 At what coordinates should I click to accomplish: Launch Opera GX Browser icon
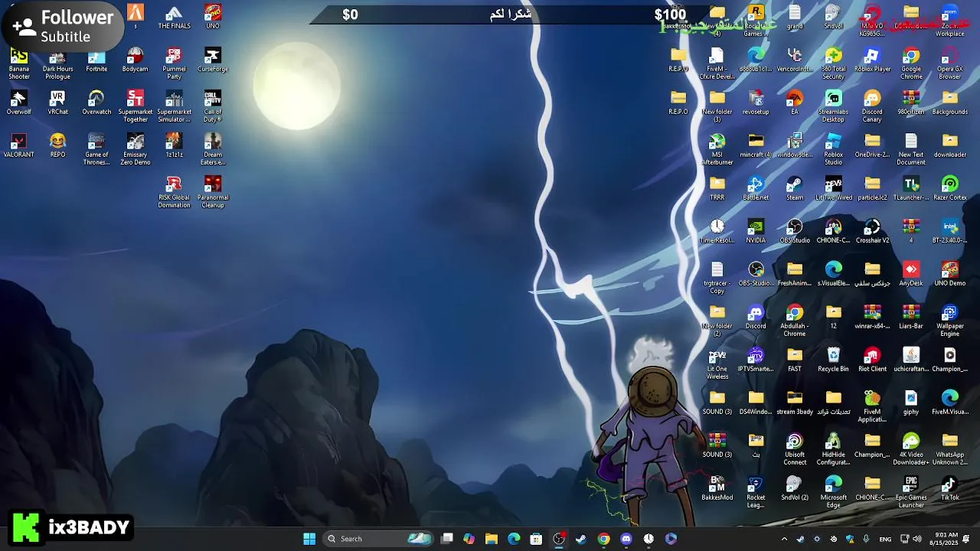click(950, 64)
